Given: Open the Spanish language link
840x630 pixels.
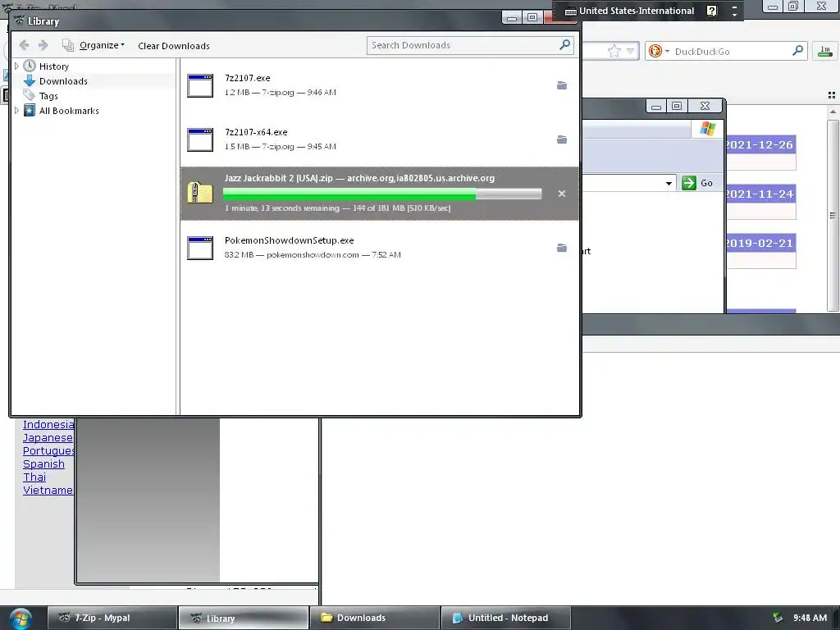Looking at the screenshot, I should 43,464.
